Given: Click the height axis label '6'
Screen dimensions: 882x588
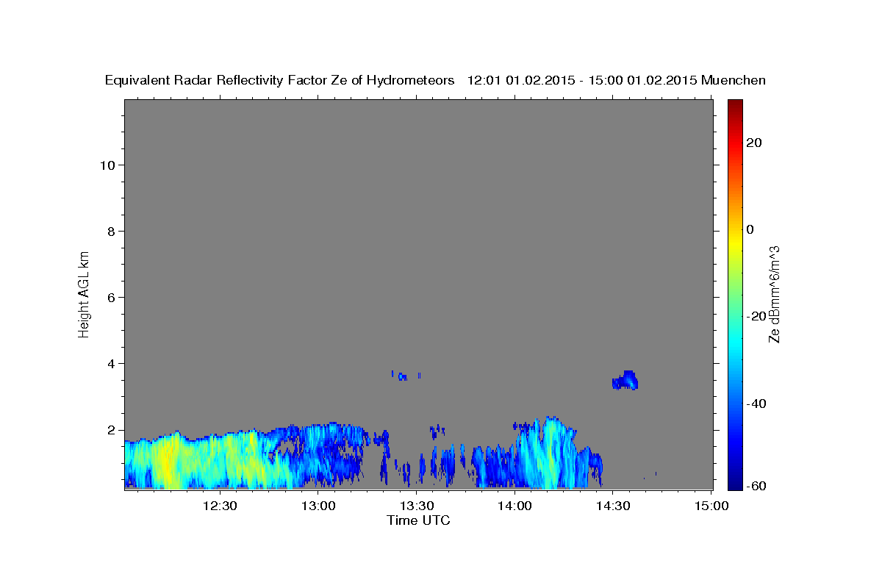Looking at the screenshot, I should click(x=112, y=297).
